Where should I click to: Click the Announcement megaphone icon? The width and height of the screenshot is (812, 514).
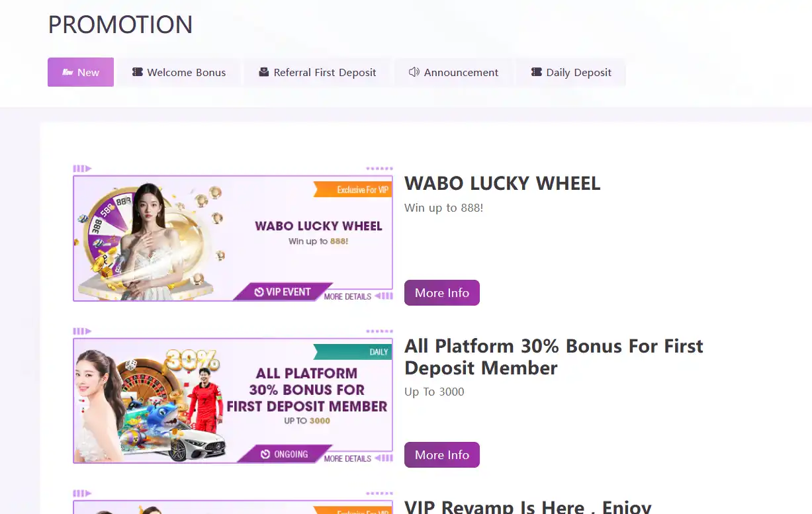(x=414, y=72)
